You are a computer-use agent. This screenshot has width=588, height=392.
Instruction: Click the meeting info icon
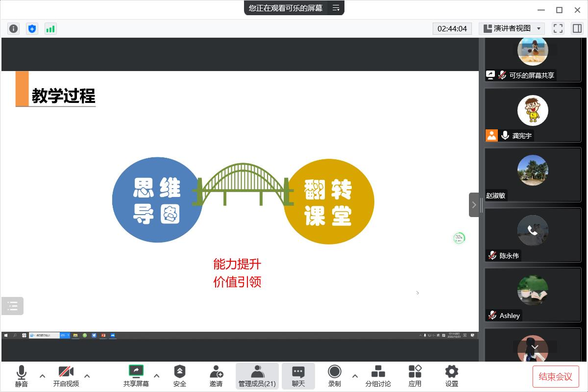[14, 28]
